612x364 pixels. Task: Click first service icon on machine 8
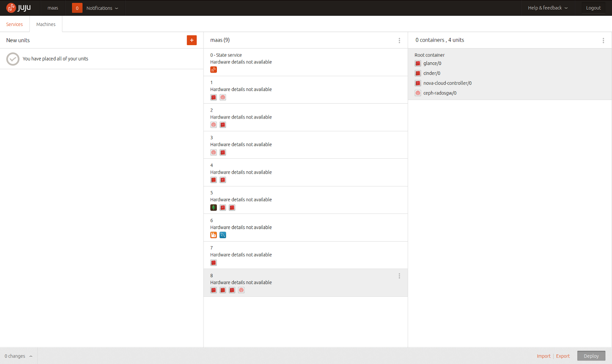pyautogui.click(x=213, y=290)
